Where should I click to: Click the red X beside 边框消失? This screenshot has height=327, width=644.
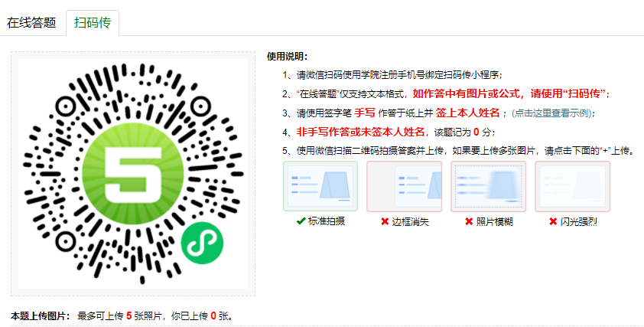[385, 222]
